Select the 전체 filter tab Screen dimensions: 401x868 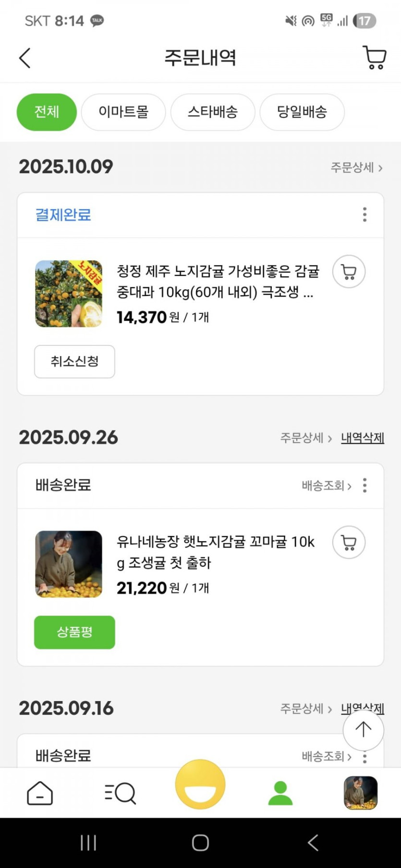click(x=47, y=112)
